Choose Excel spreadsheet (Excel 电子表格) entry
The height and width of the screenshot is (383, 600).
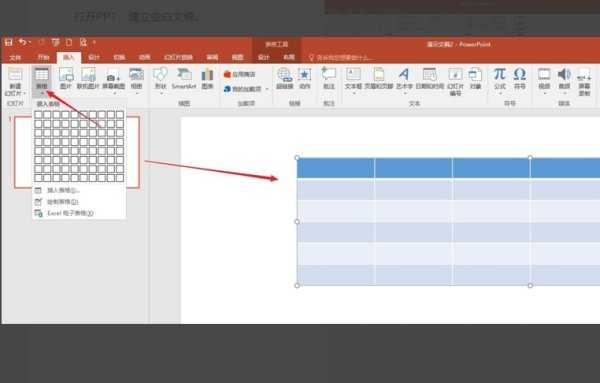[x=79, y=214]
